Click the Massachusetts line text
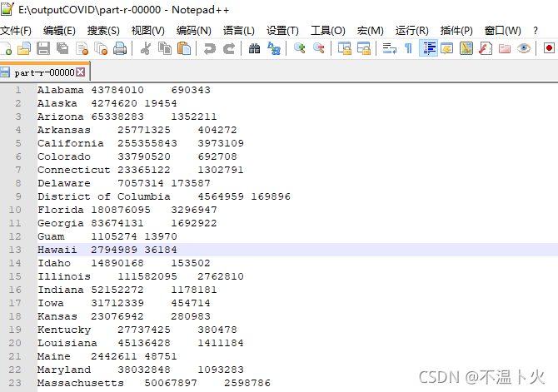This screenshot has height=392, width=558. click(154, 383)
